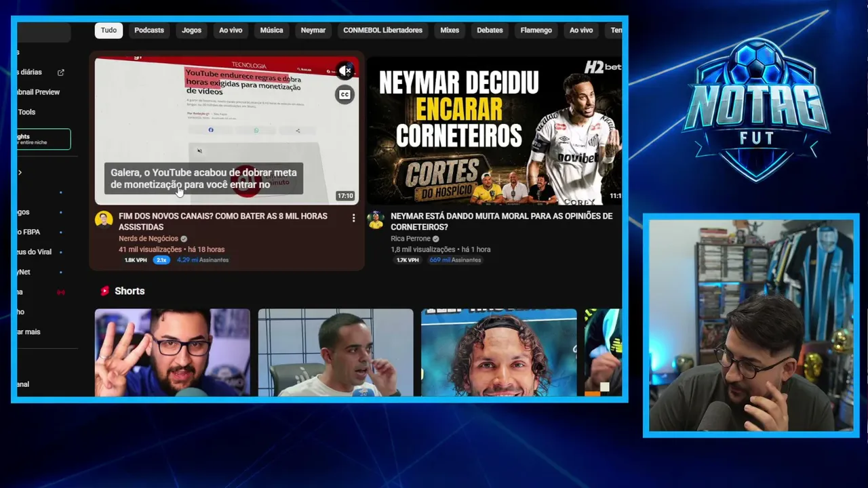
Task: Click the Shorts section heading
Action: click(x=130, y=291)
